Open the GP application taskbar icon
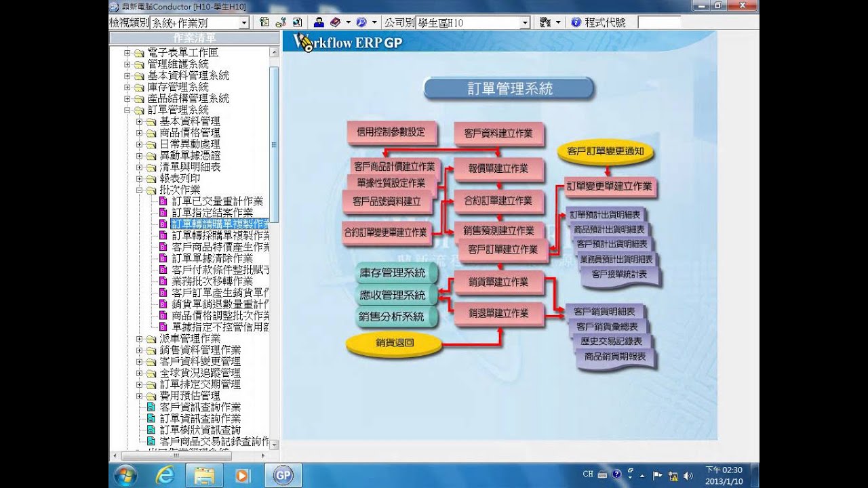 coord(283,475)
